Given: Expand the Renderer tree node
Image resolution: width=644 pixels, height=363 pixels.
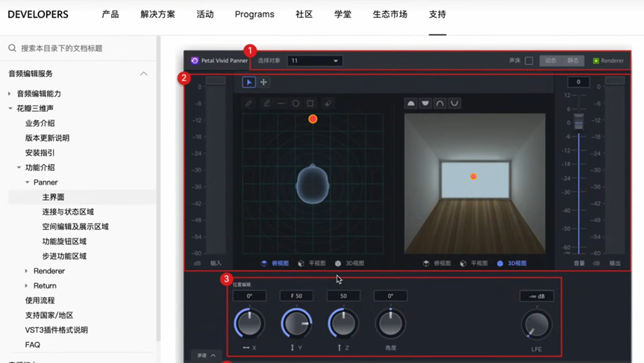Looking at the screenshot, I should click(27, 271).
